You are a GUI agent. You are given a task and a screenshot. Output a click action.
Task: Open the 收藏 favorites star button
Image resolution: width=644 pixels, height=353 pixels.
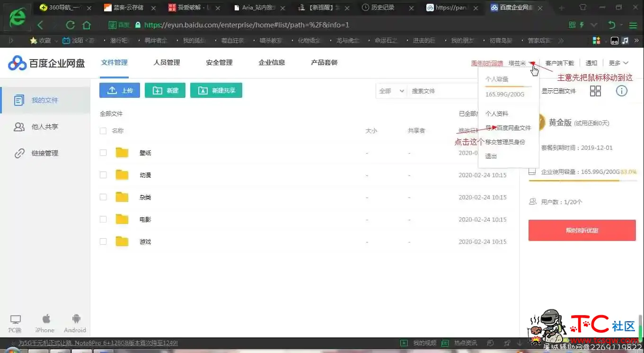[40, 41]
